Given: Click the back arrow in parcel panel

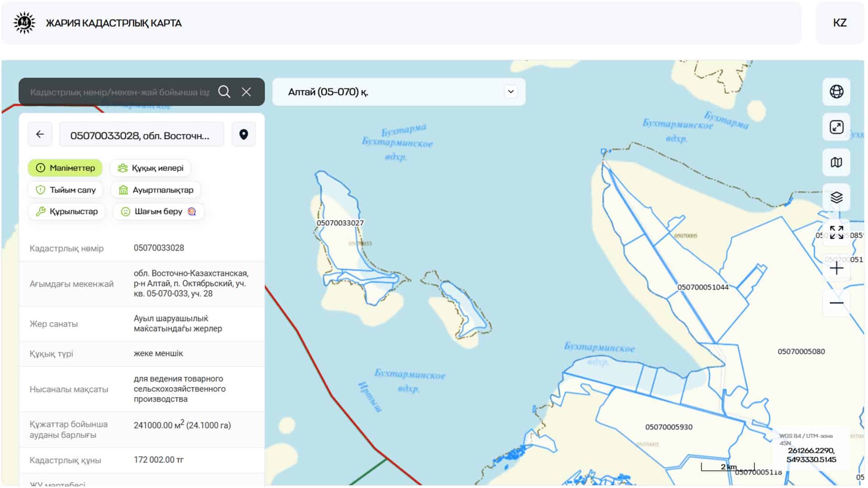Looking at the screenshot, I should (40, 134).
